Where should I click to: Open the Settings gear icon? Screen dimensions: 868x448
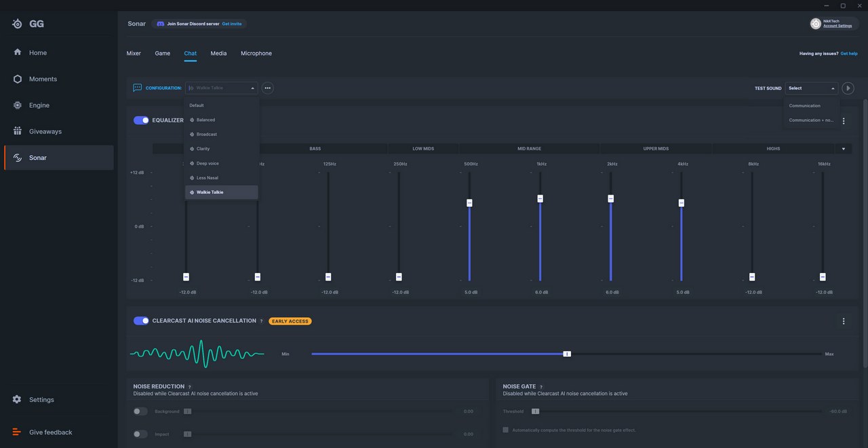(17, 400)
